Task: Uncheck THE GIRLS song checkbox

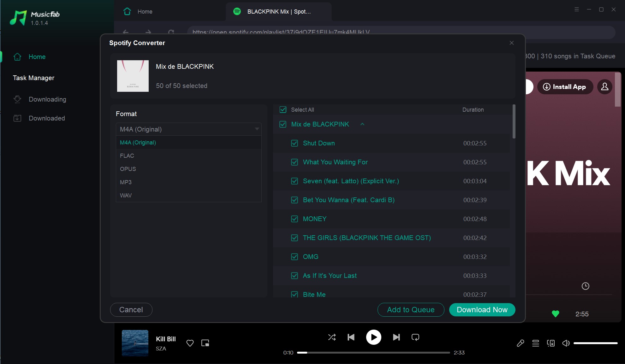Action: [295, 238]
